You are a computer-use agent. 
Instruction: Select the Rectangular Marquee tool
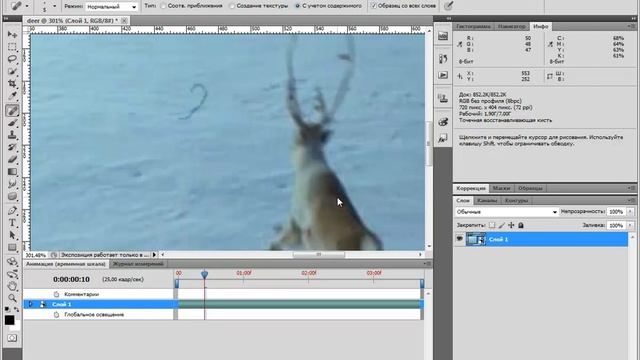click(12, 47)
